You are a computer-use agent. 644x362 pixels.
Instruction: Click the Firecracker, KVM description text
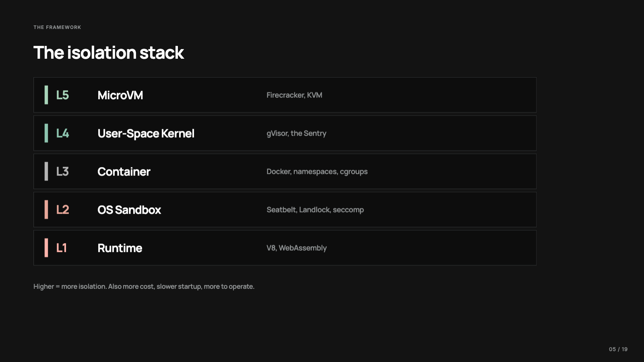[x=294, y=95]
